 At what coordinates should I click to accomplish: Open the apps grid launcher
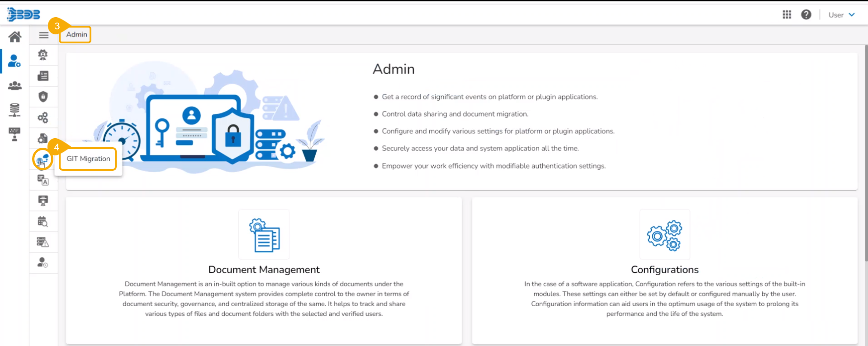click(787, 14)
